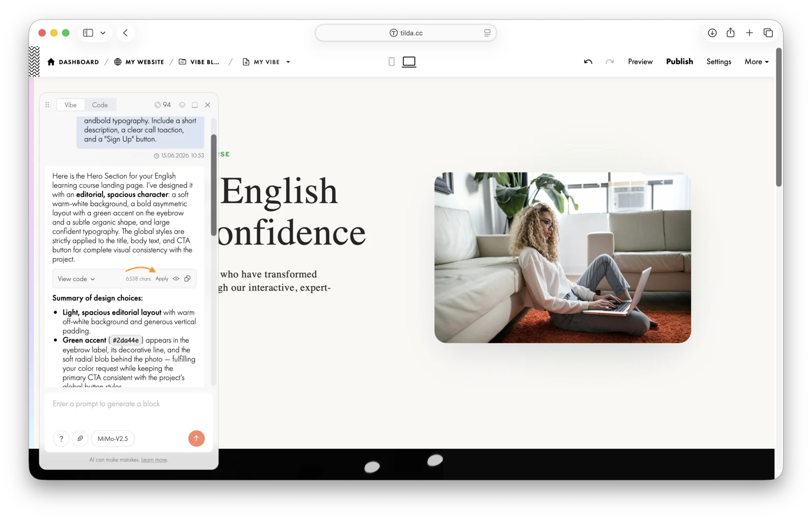This screenshot has width=812, height=518.
Task: Open the page Preview
Action: pos(640,61)
